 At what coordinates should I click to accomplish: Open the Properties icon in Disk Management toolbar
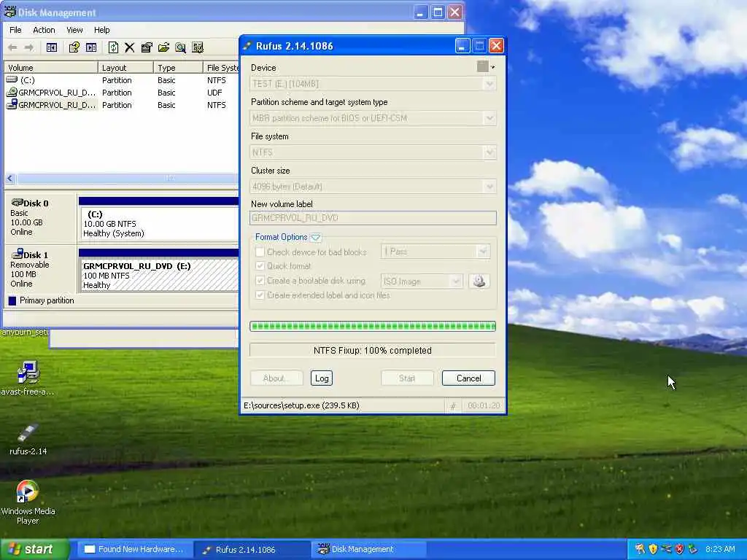click(x=147, y=47)
